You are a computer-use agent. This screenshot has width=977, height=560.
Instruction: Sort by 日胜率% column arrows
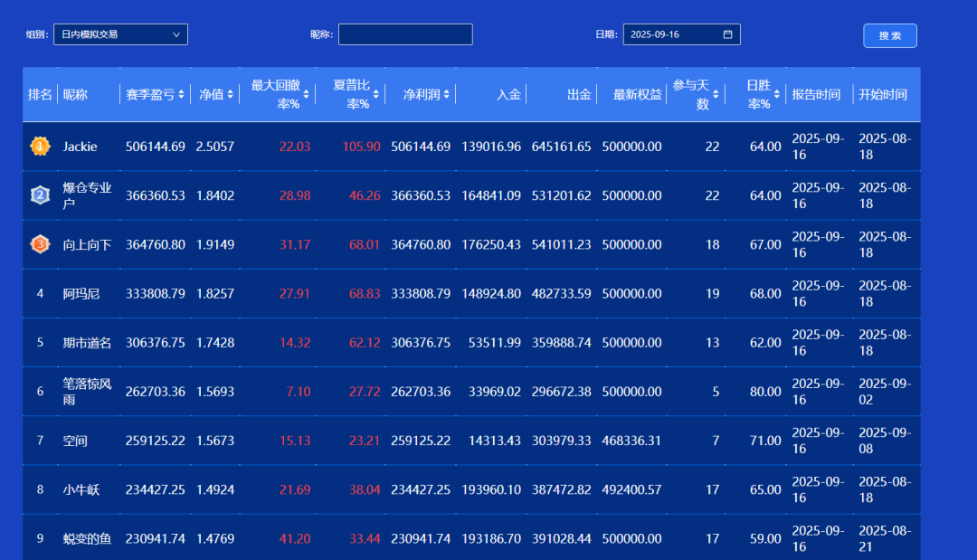tap(776, 95)
